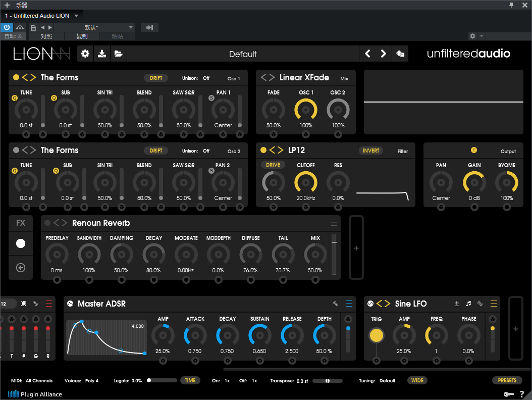The image size is (532, 400).
Task: Click the Plugin Alliance key icon
Action: tap(509, 394)
